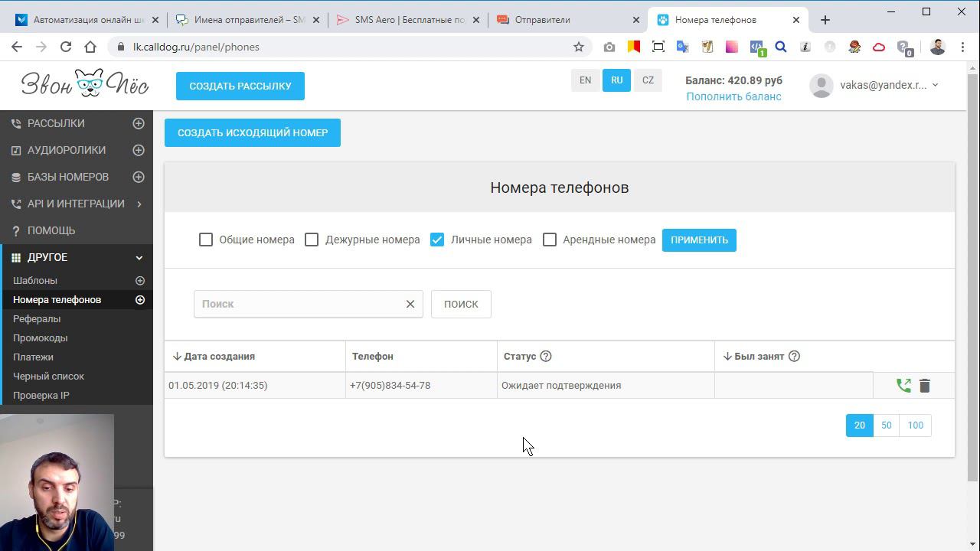Click the green phone confirmation call icon

pos(903,386)
